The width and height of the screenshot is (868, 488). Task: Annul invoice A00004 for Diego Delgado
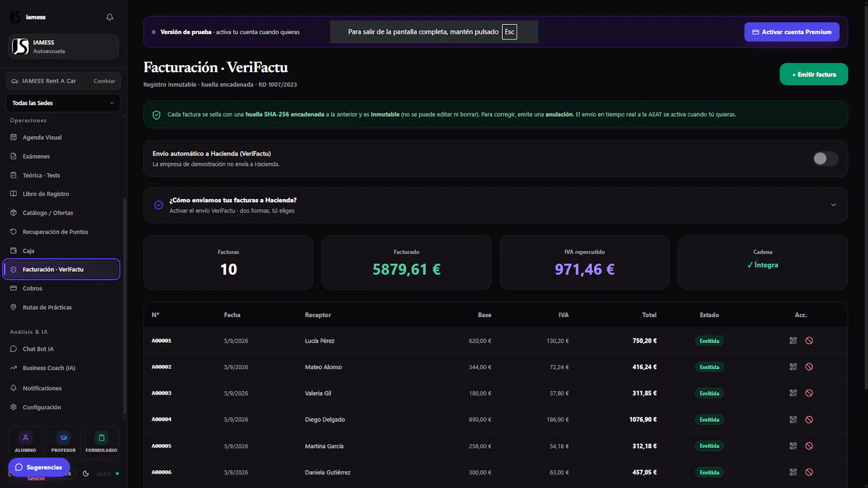pos(809,420)
